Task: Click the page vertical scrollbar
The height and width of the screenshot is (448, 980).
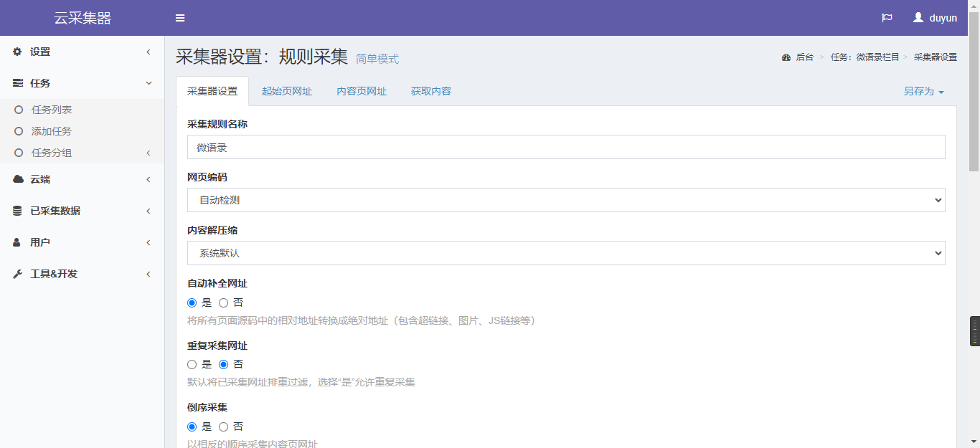Action: click(974, 93)
